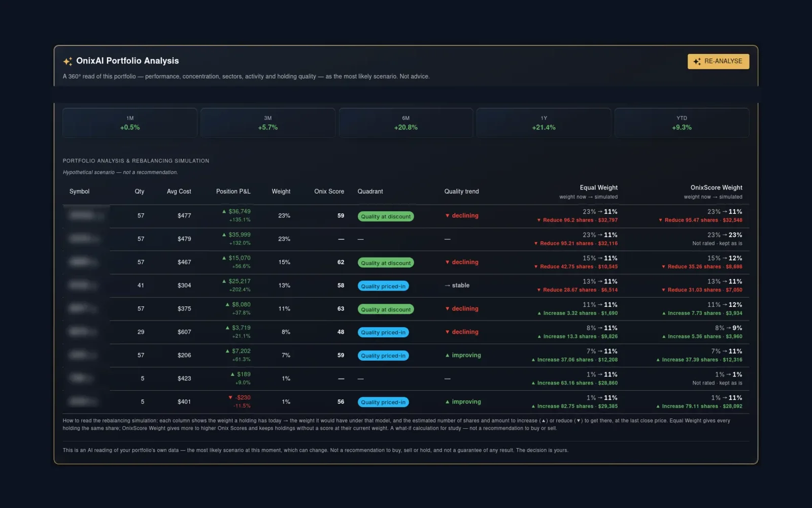Click "Reduce 96.2 shares" rebalancing text
This screenshot has height=508, width=812.
pos(568,220)
